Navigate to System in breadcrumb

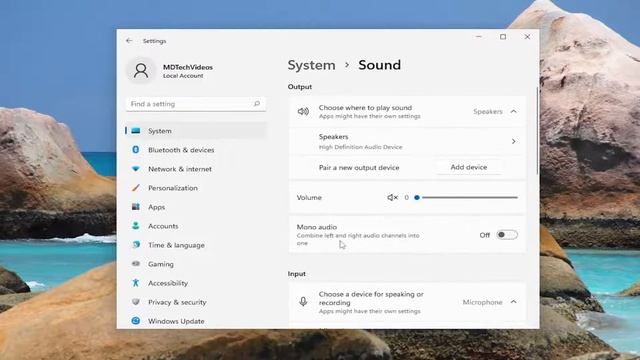coord(311,65)
